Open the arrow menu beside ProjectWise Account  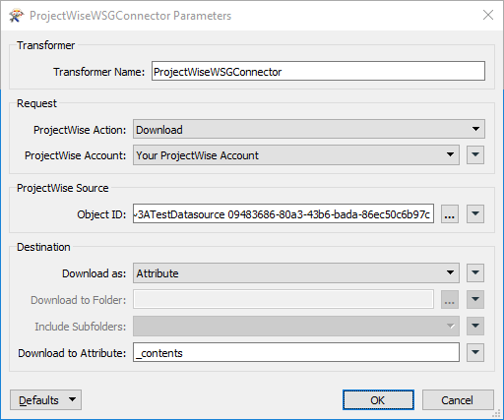tap(475, 155)
